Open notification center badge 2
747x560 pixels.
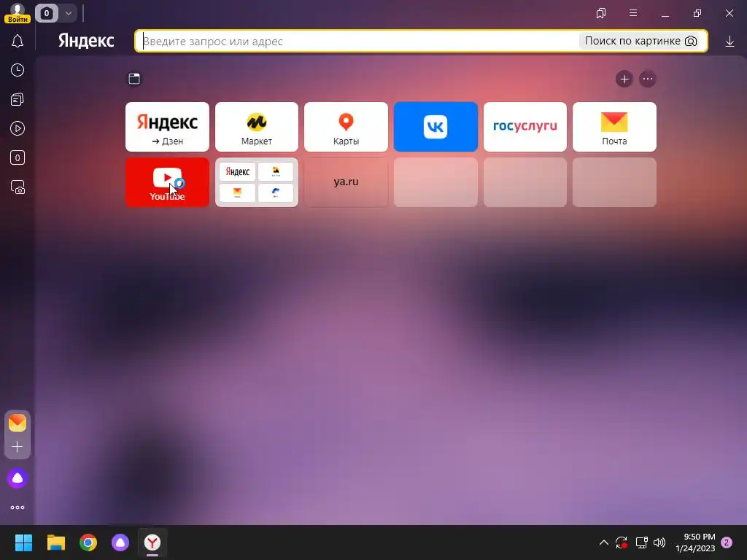pos(727,542)
